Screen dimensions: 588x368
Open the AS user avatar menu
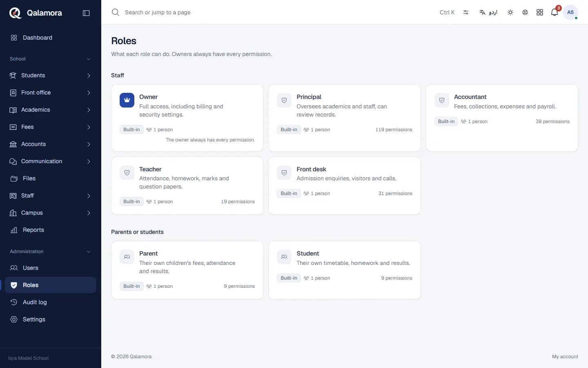tap(570, 12)
